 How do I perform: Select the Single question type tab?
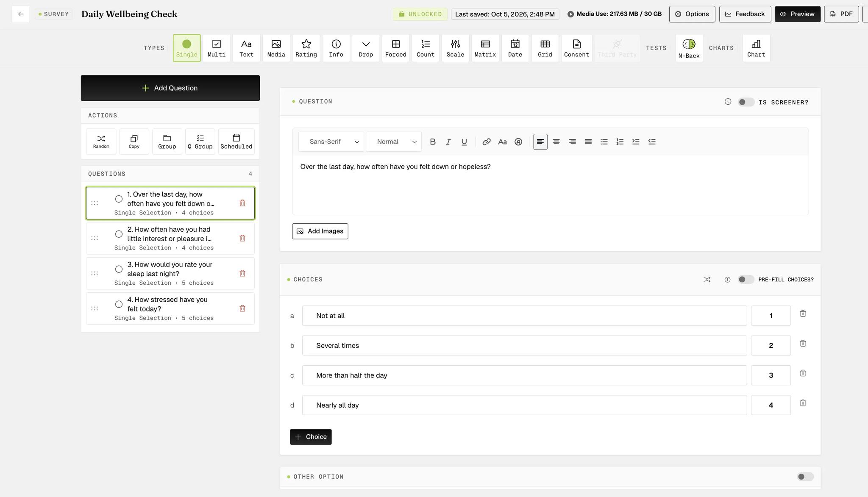click(x=186, y=48)
